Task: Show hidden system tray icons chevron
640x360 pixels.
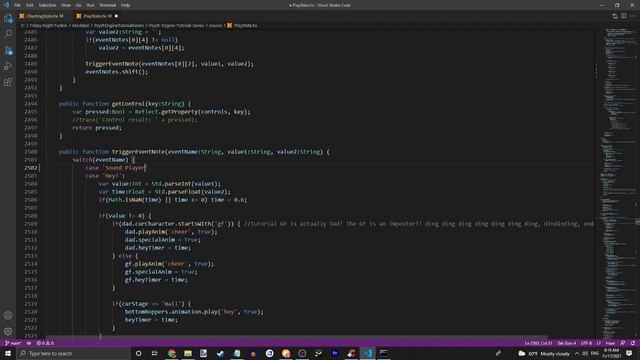Action: tap(577, 353)
